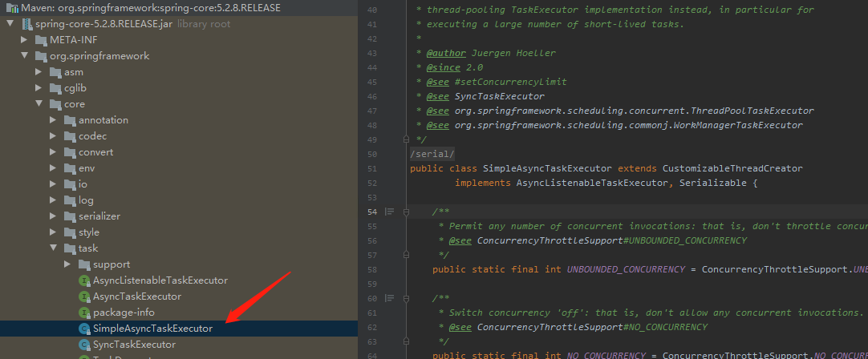Select SyncTaskExecutor row in project tree
Viewport: 868px width, 359px height.
pos(179,345)
